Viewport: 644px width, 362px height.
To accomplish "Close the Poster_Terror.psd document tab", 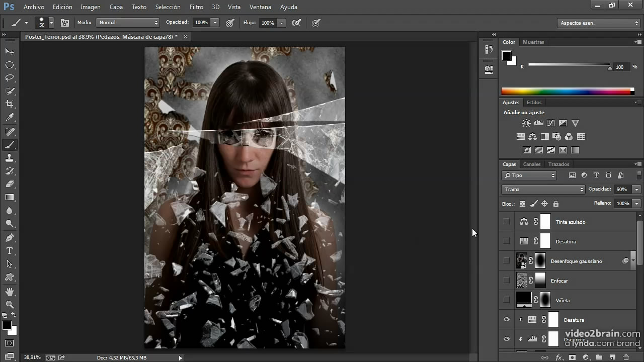I will pos(185,37).
